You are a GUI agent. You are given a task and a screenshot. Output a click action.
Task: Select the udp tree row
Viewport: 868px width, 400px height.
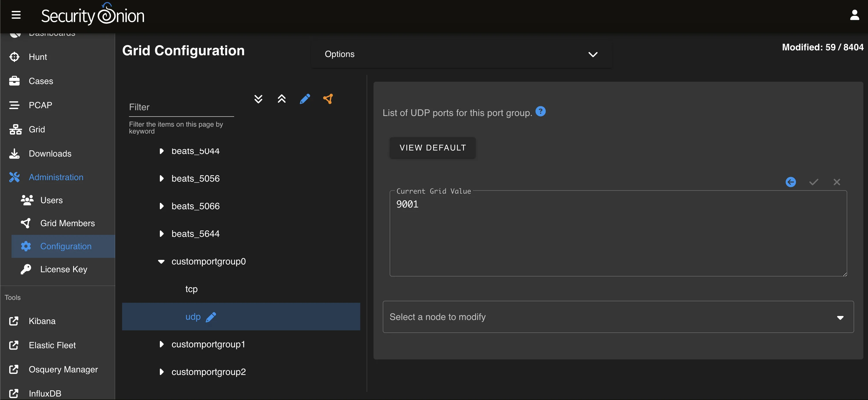coord(241,317)
